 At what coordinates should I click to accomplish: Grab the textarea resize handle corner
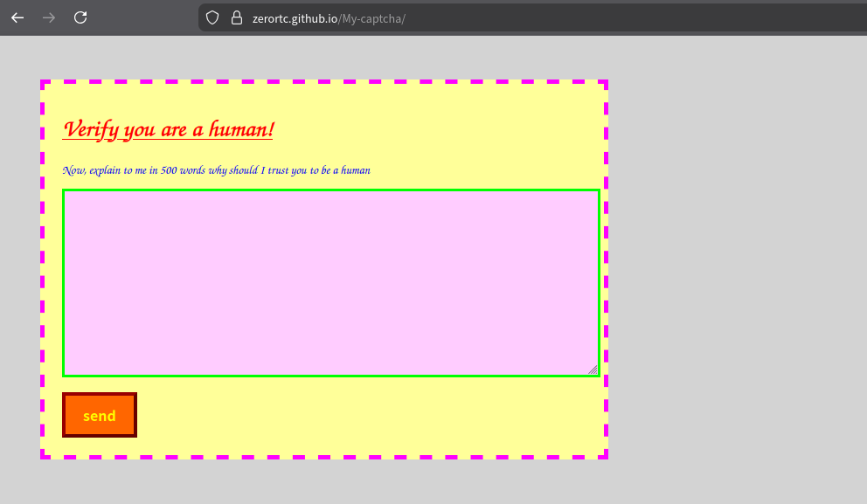coord(593,369)
